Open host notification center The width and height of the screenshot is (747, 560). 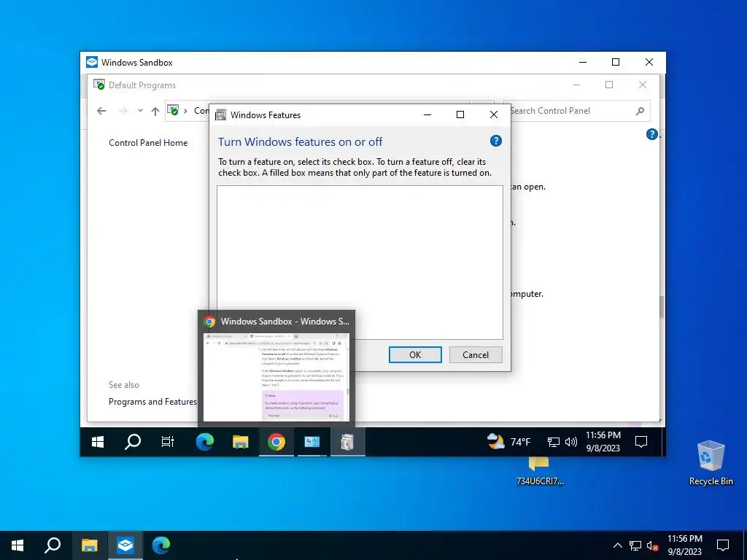click(723, 545)
